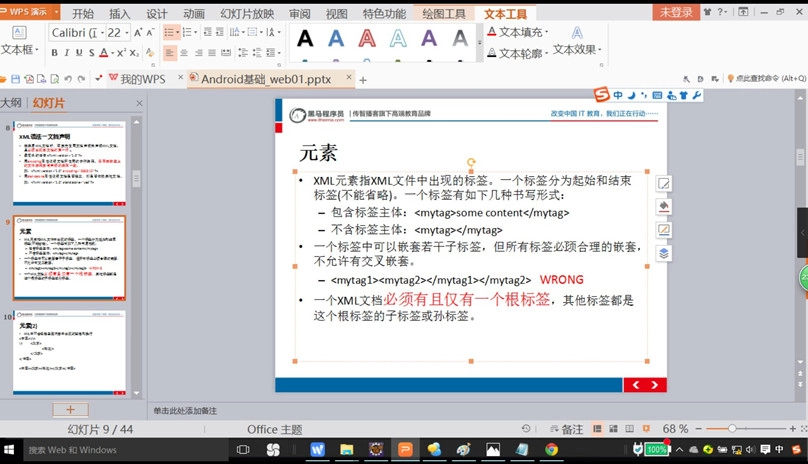Add new document tab with plus

click(363, 80)
